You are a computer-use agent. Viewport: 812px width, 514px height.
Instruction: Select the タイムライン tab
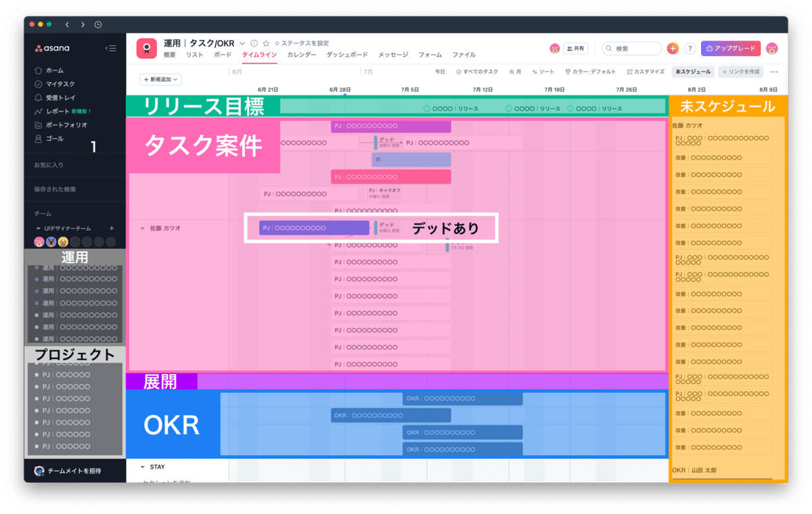(259, 55)
